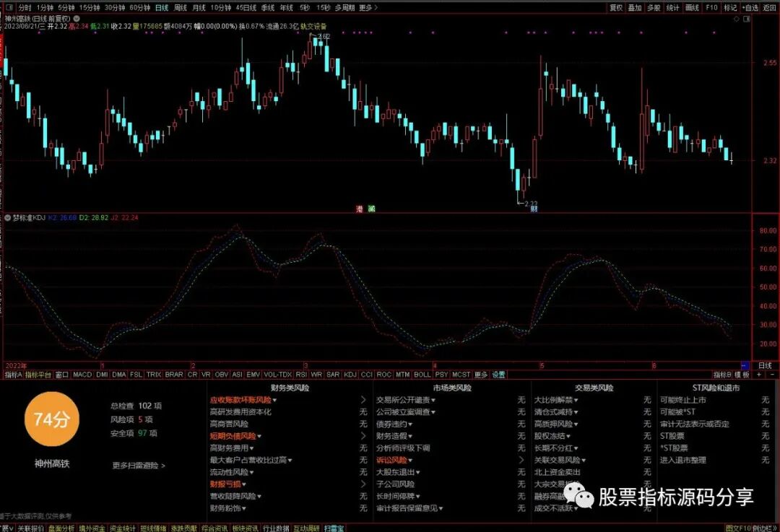The height and width of the screenshot is (532, 780).
Task: Click the 港 marker under the price chart
Action: [x=359, y=209]
